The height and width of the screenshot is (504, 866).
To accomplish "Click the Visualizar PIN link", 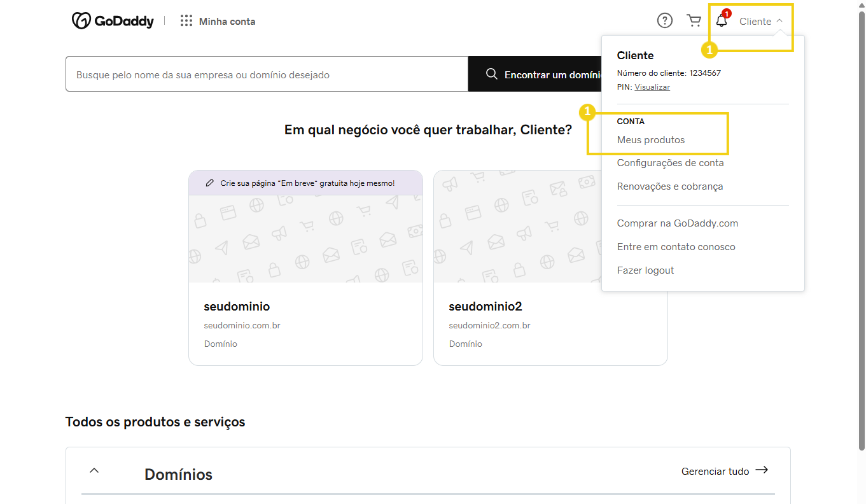I will click(652, 87).
